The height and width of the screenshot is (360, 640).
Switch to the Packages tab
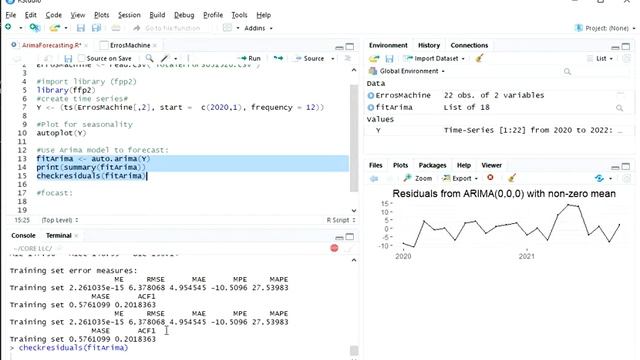tap(432, 165)
